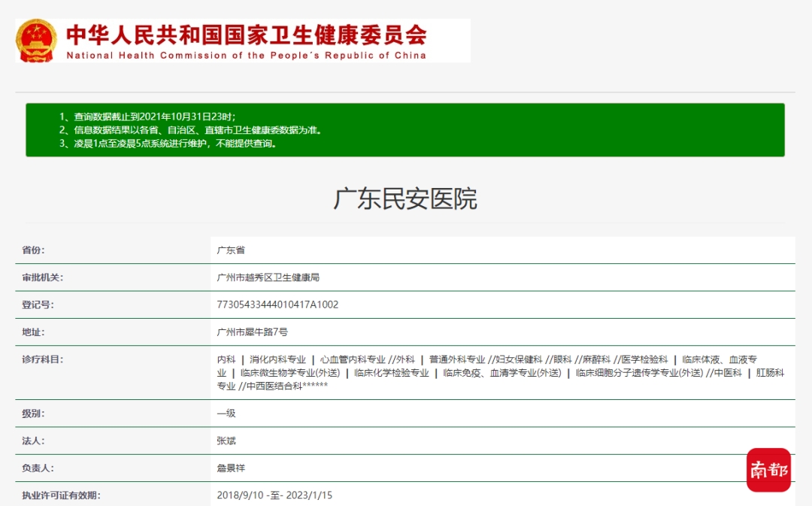This screenshot has width=812, height=506.
Task: Click 临床化学检验专业 text
Action: click(392, 373)
